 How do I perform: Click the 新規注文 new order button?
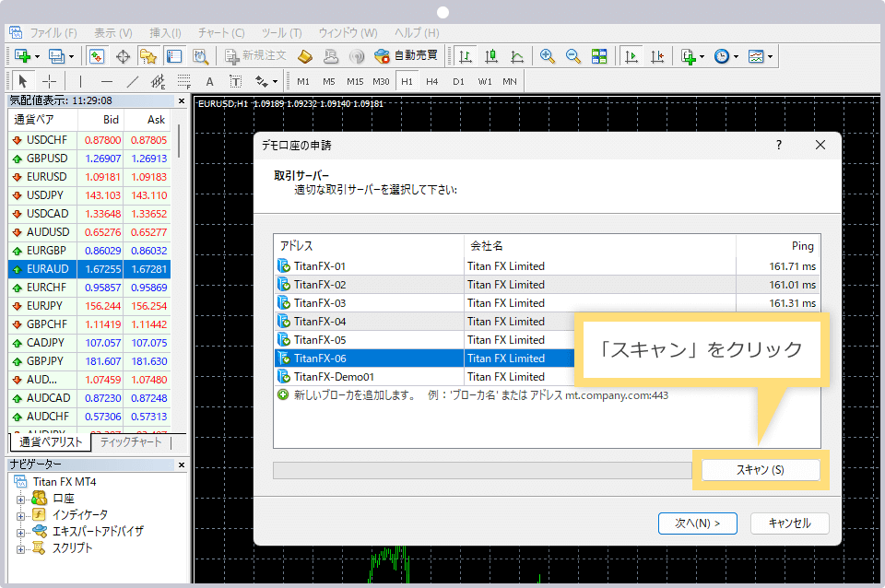(255, 56)
